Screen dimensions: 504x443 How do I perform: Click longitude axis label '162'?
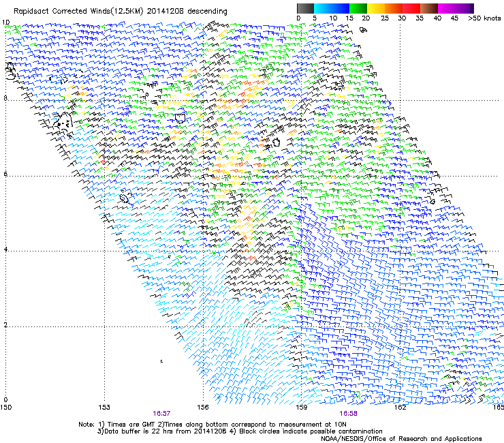[x=400, y=408]
